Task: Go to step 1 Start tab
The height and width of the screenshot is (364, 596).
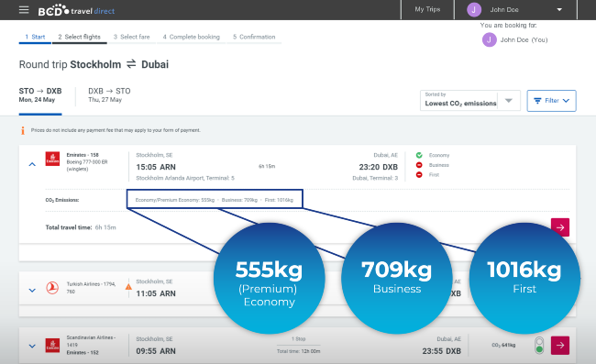Action: (x=35, y=37)
